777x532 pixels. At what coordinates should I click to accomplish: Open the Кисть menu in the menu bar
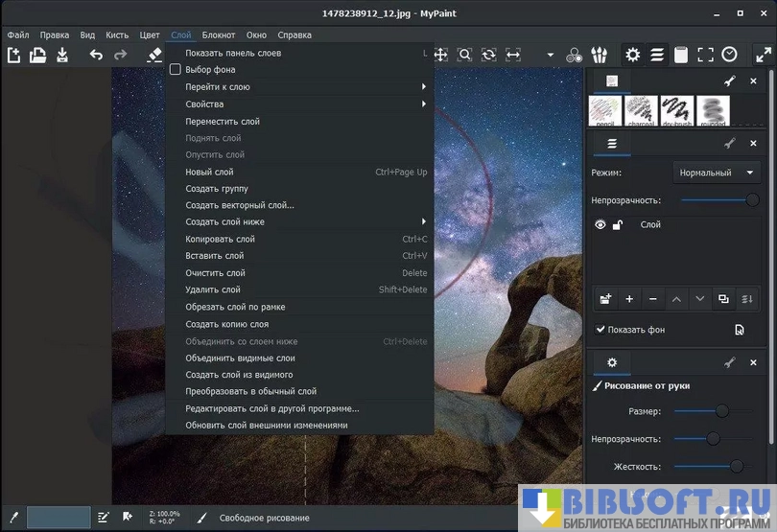(116, 35)
